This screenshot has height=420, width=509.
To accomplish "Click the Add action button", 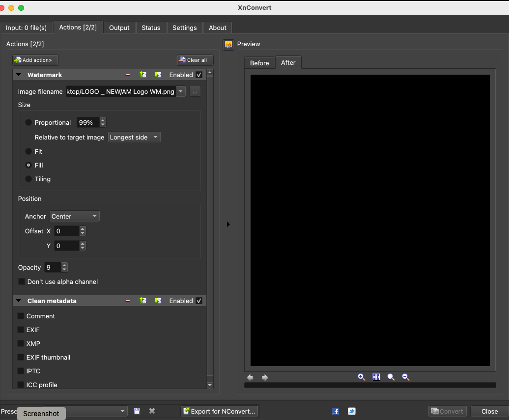I will [x=35, y=60].
